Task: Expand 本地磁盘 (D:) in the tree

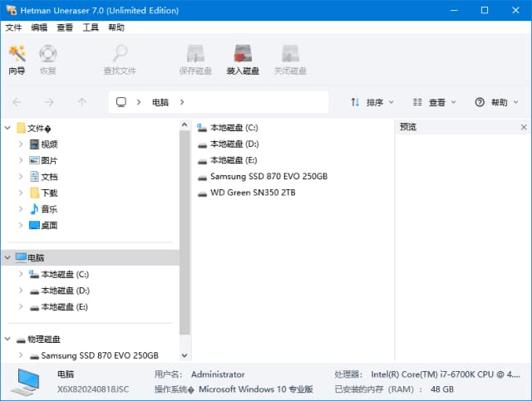Action: (22, 291)
